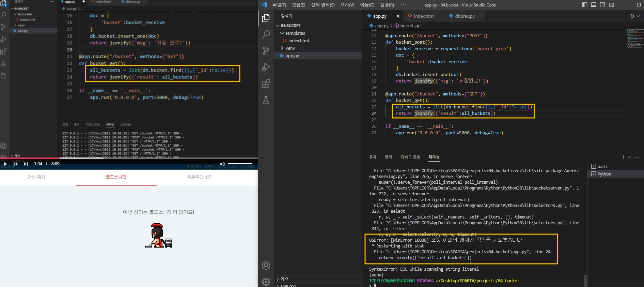This screenshot has width=644, height=287.
Task: Skip to the previous lecture video
Action: pos(15,164)
